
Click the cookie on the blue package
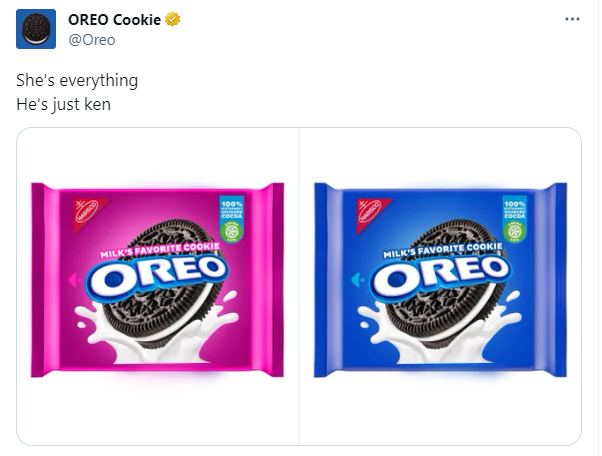(x=439, y=320)
